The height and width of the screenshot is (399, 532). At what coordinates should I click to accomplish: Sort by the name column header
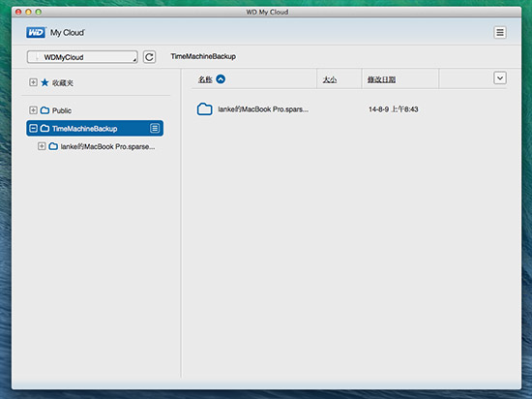pos(205,79)
